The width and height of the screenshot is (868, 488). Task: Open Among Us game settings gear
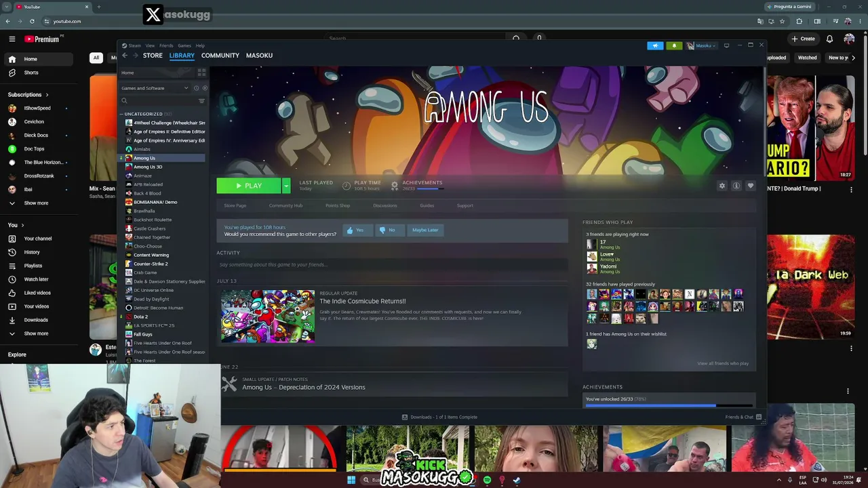click(x=722, y=186)
